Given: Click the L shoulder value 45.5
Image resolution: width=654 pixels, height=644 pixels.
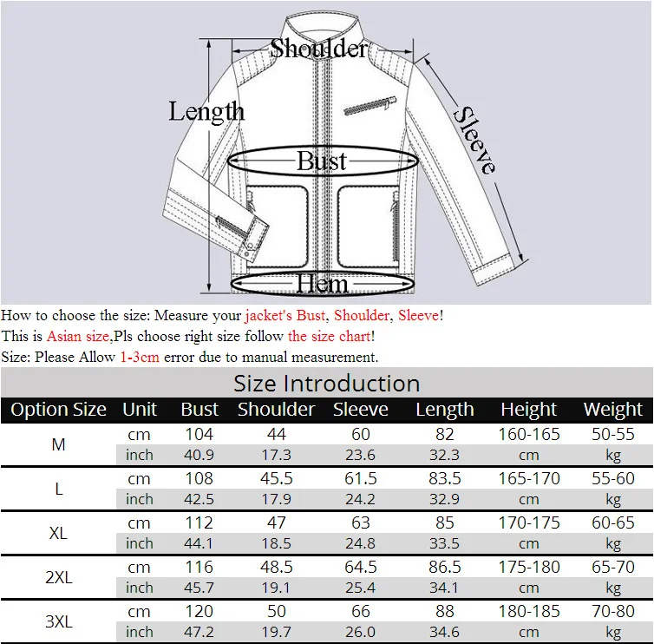Looking at the screenshot, I should click(x=276, y=478).
